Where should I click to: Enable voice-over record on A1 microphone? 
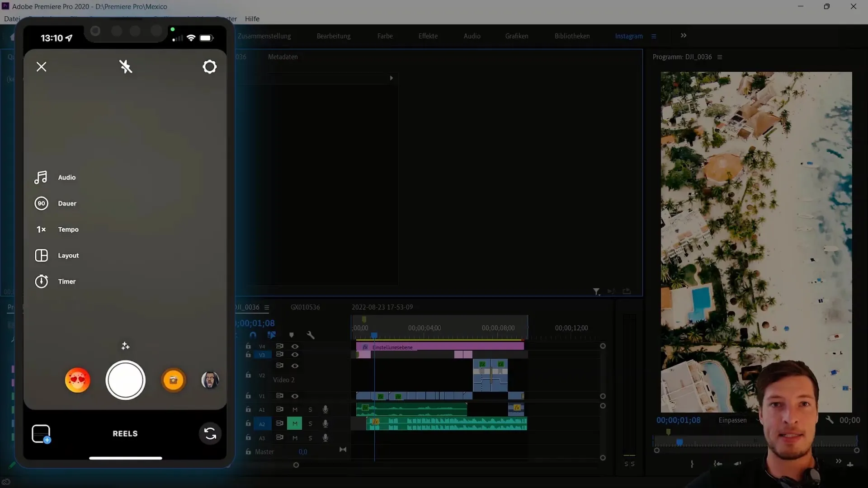tap(325, 409)
